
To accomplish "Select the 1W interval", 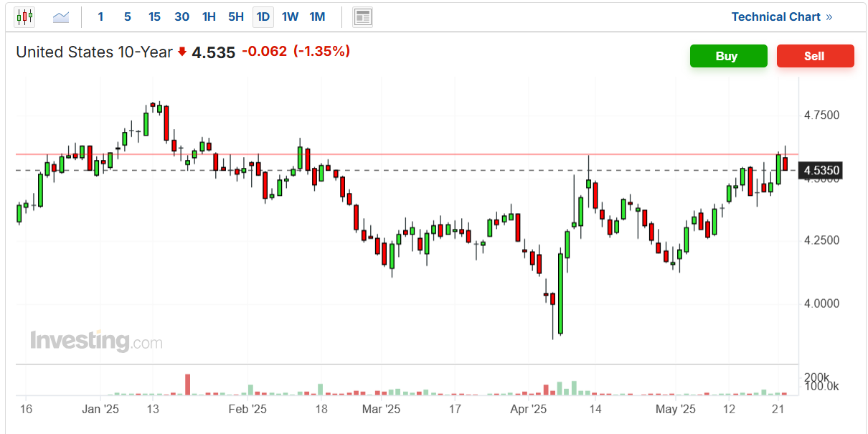I will (x=290, y=16).
